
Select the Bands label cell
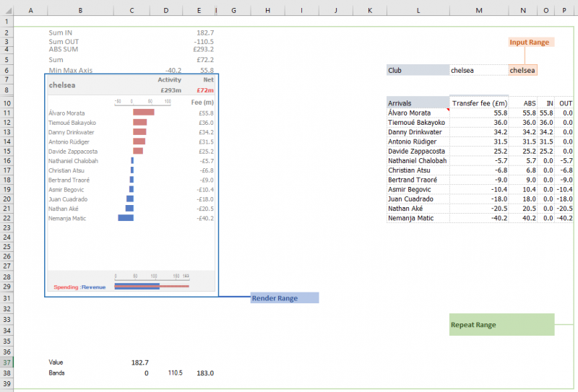[57, 373]
